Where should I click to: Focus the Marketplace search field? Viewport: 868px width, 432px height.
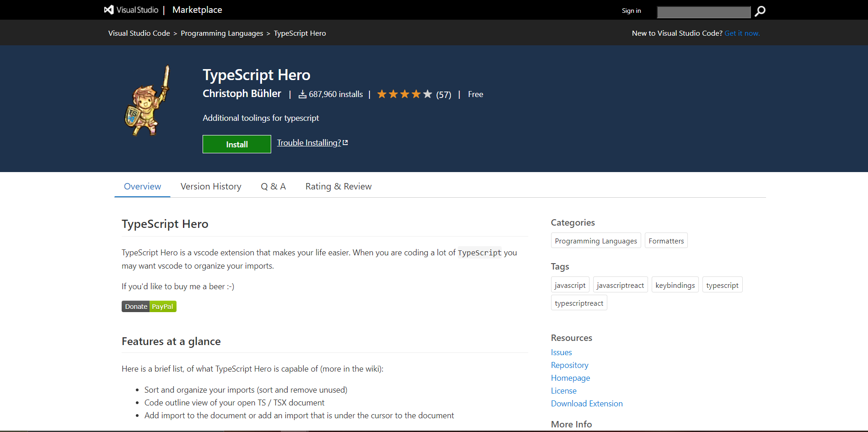coord(704,12)
